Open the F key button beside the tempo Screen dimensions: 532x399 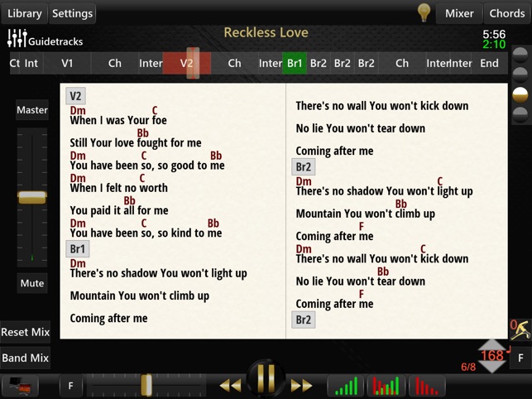coord(520,358)
